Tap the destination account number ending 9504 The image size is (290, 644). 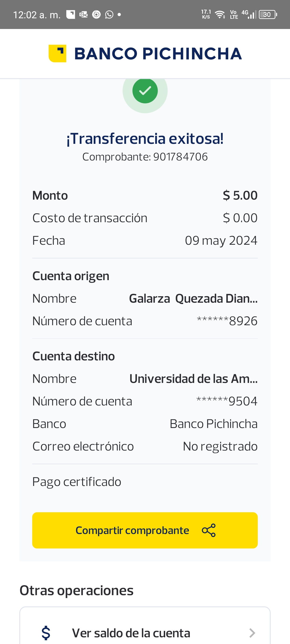(227, 401)
